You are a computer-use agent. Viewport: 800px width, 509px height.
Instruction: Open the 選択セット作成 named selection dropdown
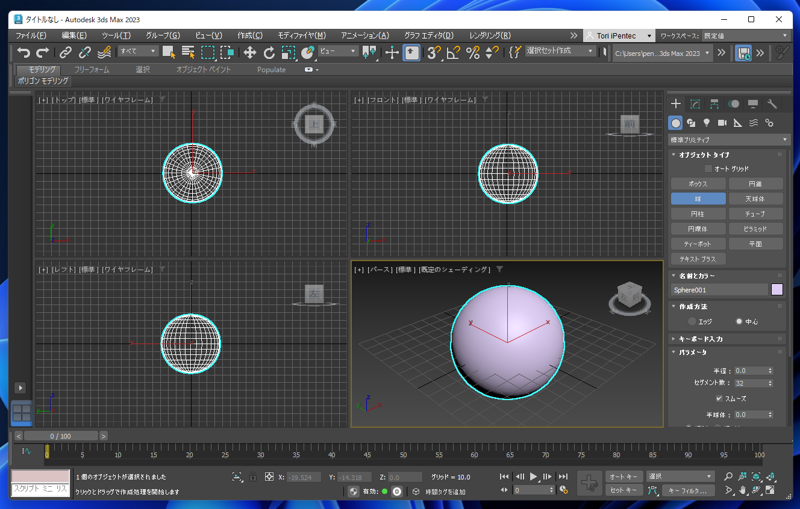pyautogui.click(x=560, y=51)
